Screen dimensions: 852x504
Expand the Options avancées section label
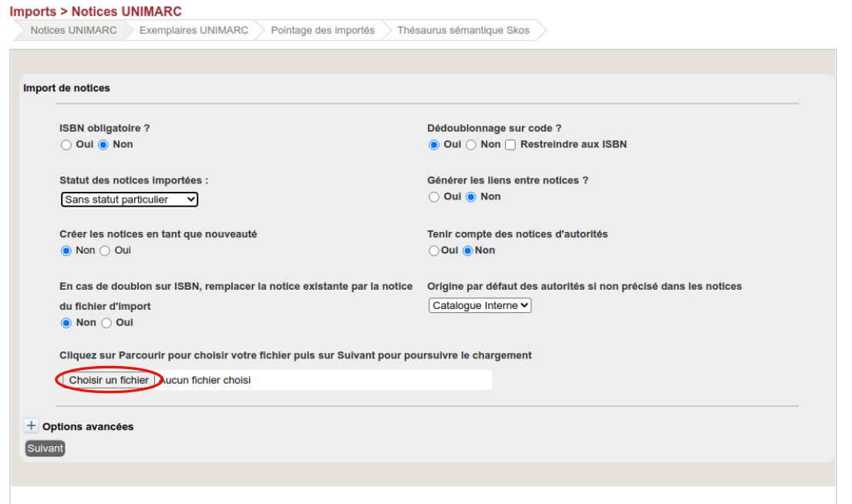(88, 427)
